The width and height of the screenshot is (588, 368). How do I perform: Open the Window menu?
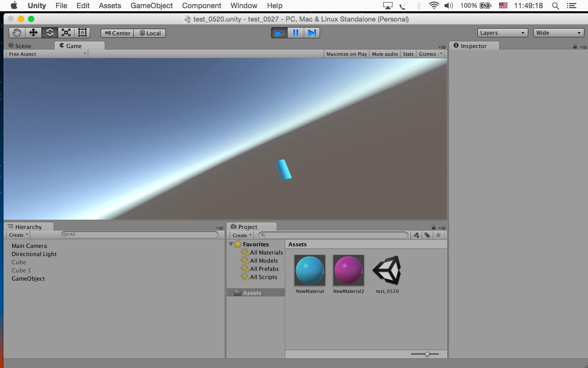point(244,6)
